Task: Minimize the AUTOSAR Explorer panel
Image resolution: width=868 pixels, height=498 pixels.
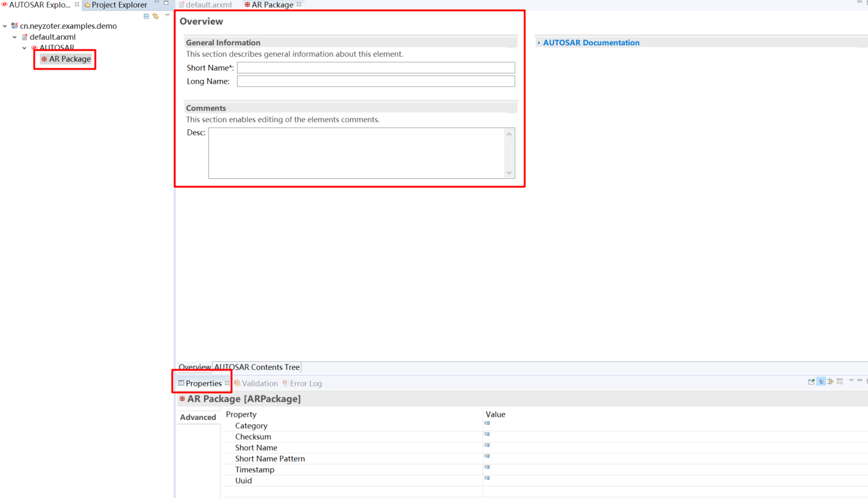Action: 157,2
